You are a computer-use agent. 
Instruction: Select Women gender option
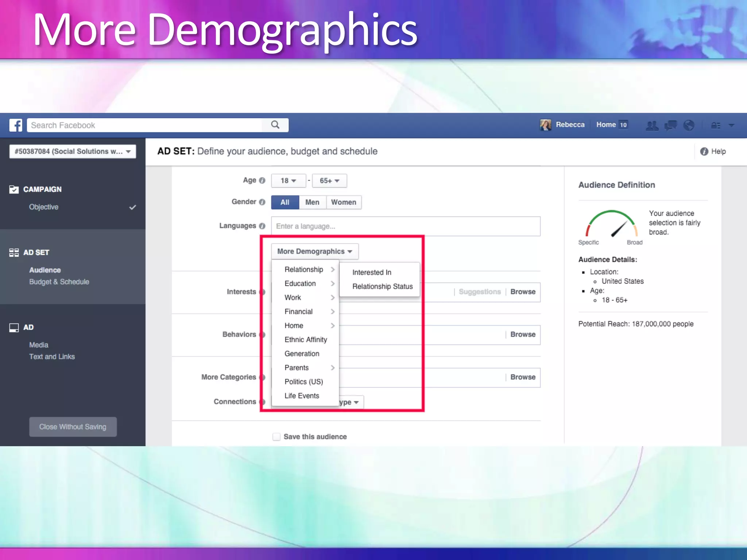344,202
